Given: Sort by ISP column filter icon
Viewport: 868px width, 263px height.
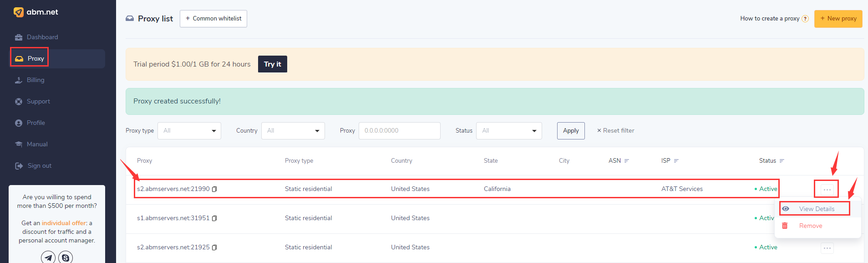Looking at the screenshot, I should (676, 161).
